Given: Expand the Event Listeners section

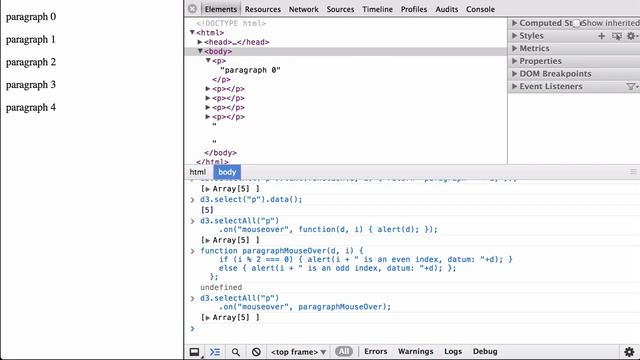Looking at the screenshot, I should [x=514, y=86].
